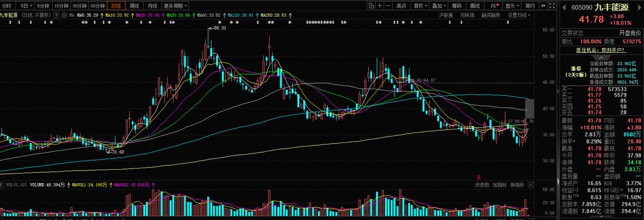Select the 60分钟 chart period
644x220 pixels.
click(x=98, y=6)
